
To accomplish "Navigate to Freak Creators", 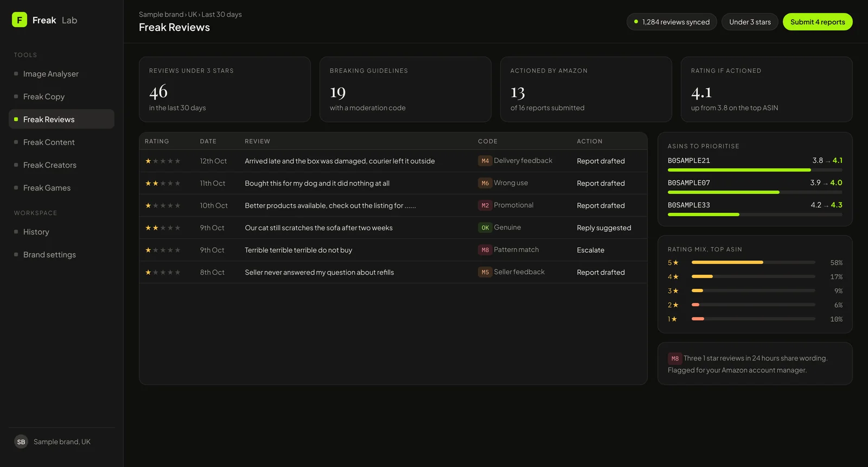I will (61, 165).
